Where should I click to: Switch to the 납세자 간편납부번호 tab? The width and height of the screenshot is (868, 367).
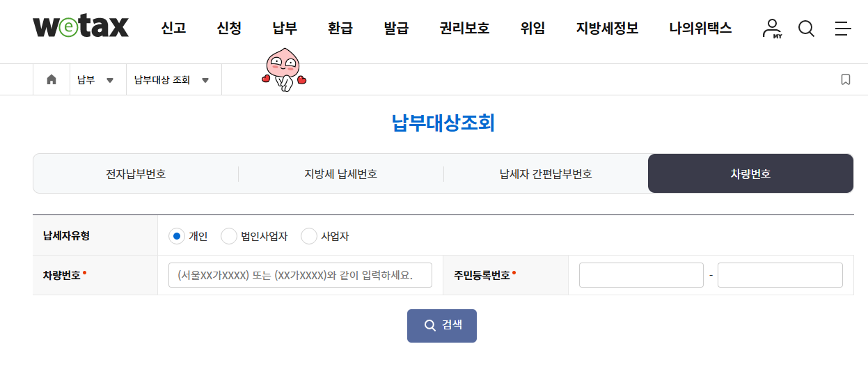546,173
